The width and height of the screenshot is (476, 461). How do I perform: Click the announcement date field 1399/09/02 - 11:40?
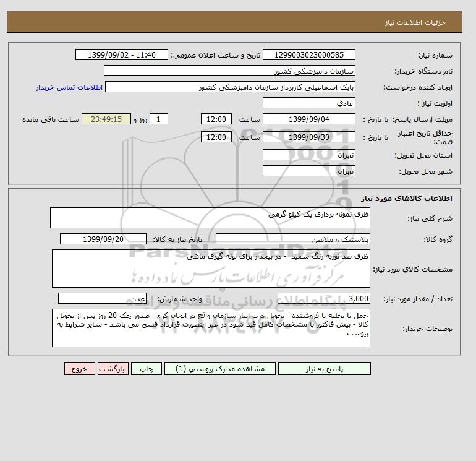coord(121,54)
